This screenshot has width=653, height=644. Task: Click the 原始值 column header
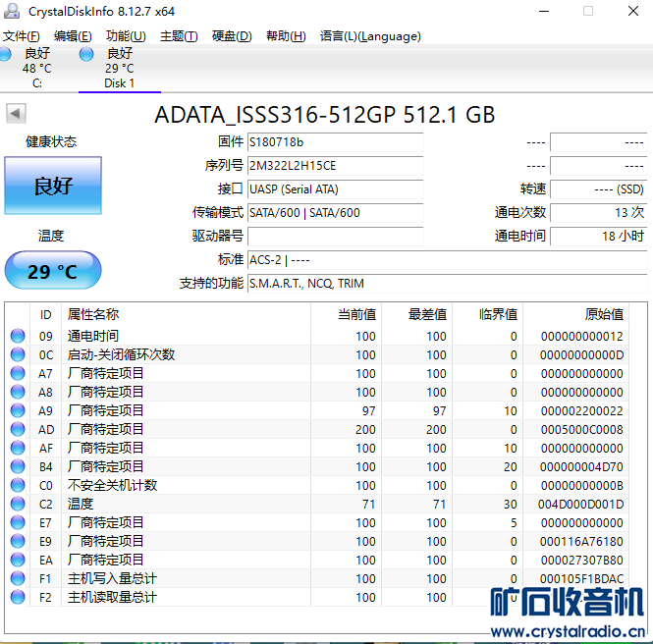[603, 314]
